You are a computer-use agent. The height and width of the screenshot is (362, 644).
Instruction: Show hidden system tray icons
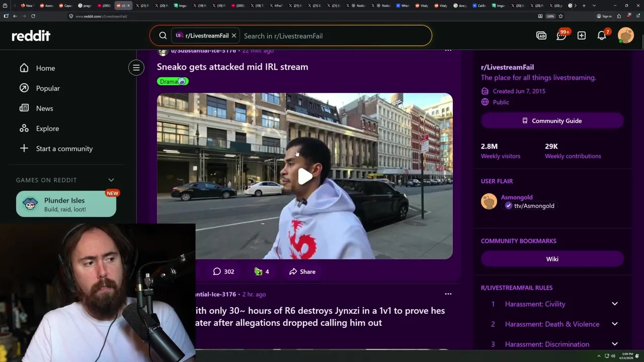[599, 356]
